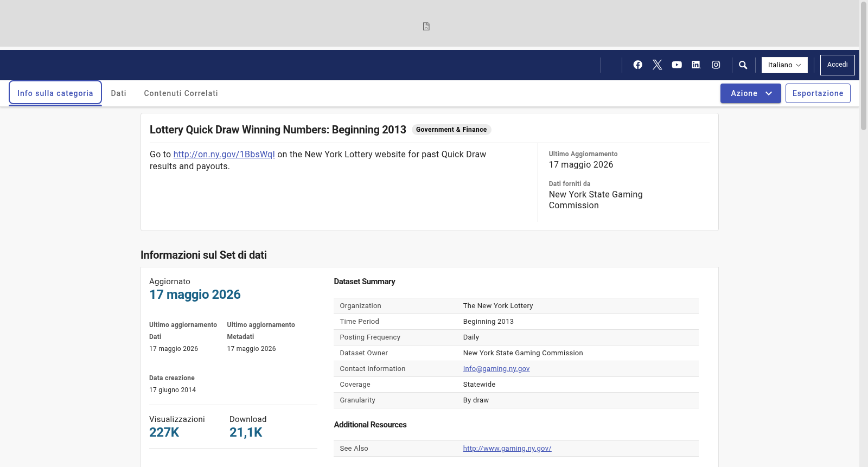Click the Coverage value Statewide

coord(479,385)
